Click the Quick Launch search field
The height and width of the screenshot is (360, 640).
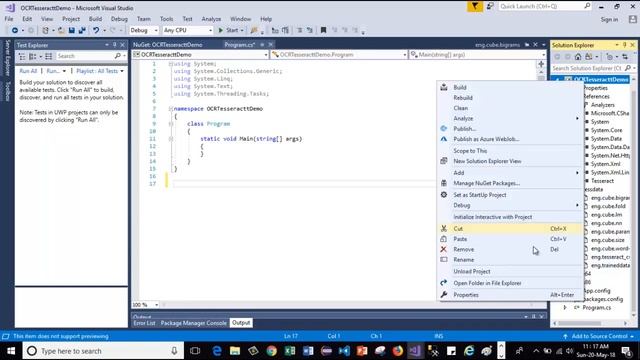544,6
